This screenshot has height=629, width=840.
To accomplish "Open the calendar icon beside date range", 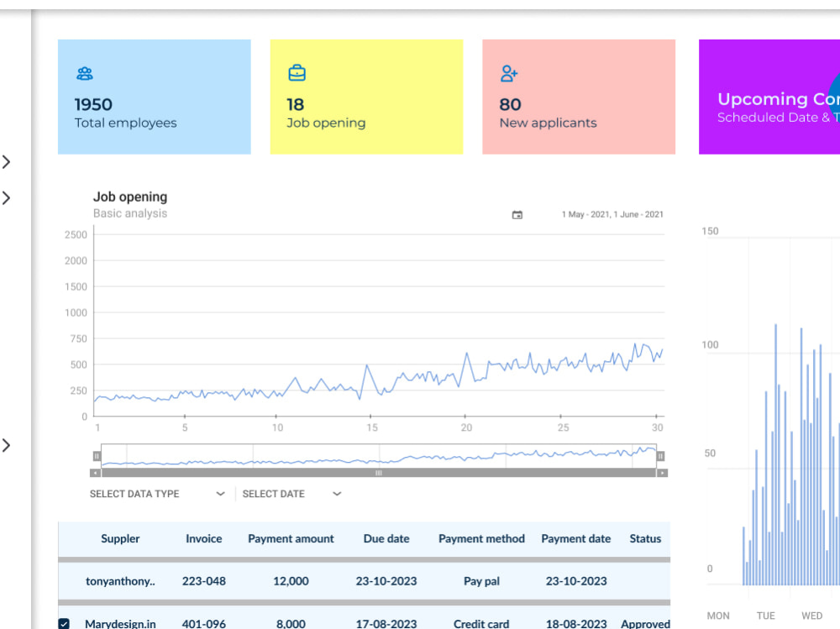I will click(x=517, y=215).
